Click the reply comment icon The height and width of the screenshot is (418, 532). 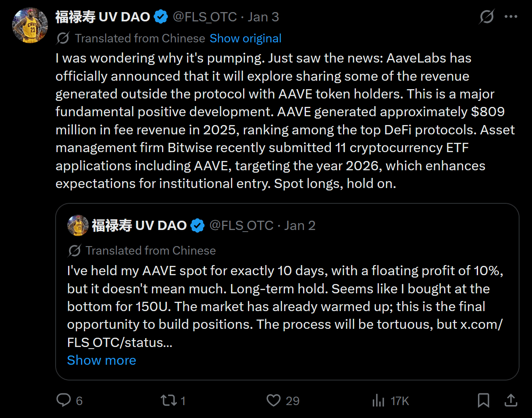[64, 400]
